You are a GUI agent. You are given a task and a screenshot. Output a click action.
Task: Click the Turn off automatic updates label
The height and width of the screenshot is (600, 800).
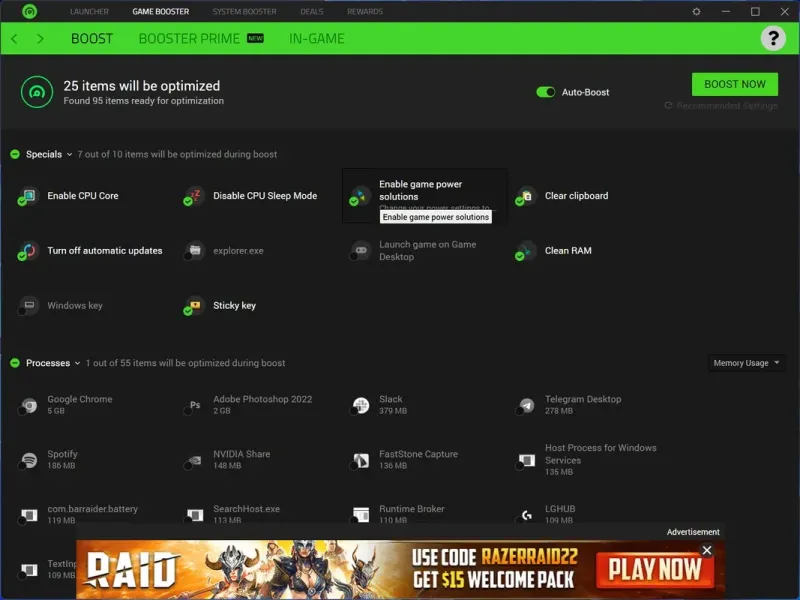(x=105, y=251)
